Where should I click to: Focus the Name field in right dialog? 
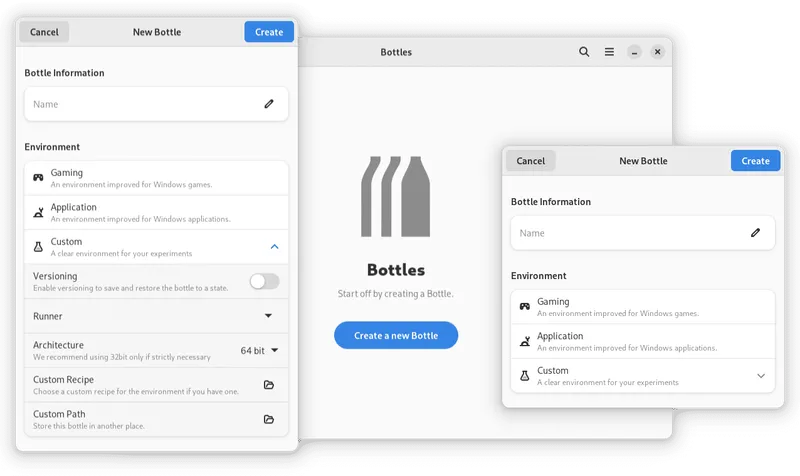[x=643, y=233]
